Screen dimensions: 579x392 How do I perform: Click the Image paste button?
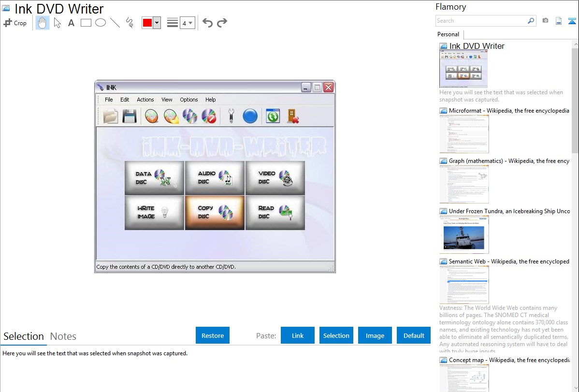click(x=375, y=335)
